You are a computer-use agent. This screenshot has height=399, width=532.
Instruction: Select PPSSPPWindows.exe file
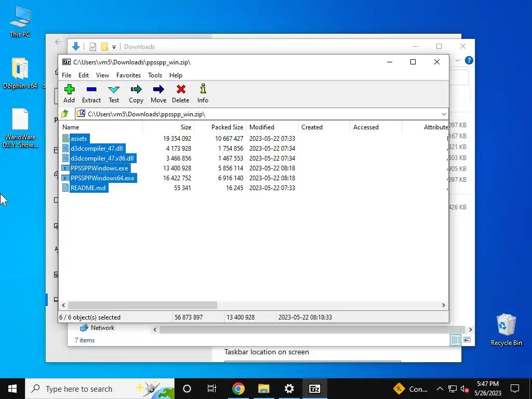click(x=99, y=168)
